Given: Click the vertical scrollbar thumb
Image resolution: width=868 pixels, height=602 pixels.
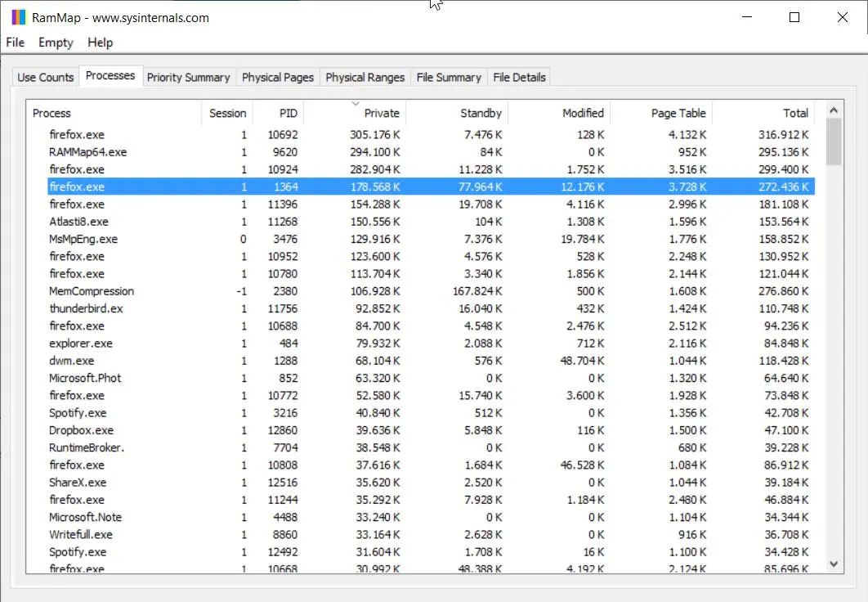Looking at the screenshot, I should tap(834, 142).
